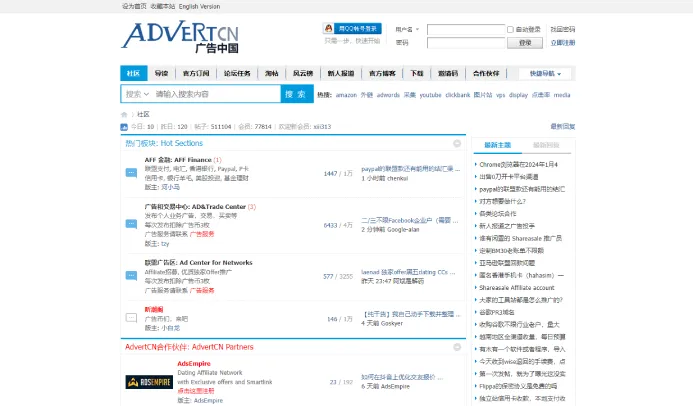Screen dimensions: 693x406
Task: Open the paypal sidebar topic
Action: click(x=522, y=189)
